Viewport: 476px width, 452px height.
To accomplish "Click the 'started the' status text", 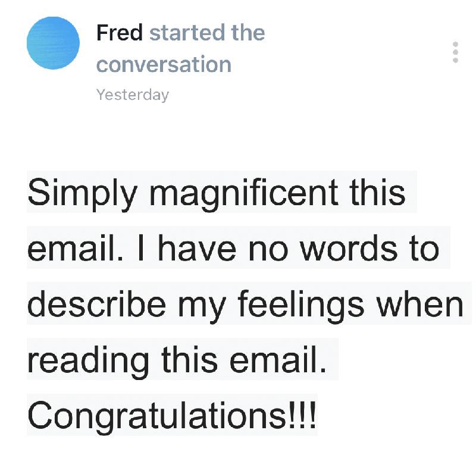I will pyautogui.click(x=207, y=33).
